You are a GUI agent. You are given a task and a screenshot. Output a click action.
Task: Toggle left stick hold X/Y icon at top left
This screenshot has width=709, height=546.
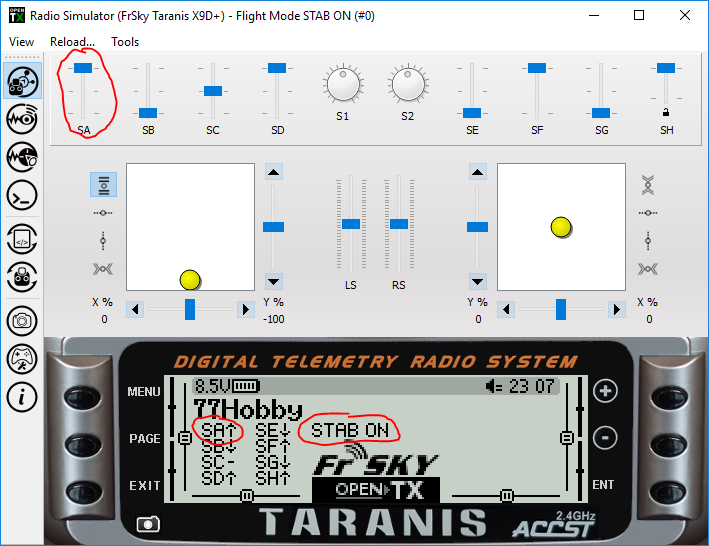point(104,184)
